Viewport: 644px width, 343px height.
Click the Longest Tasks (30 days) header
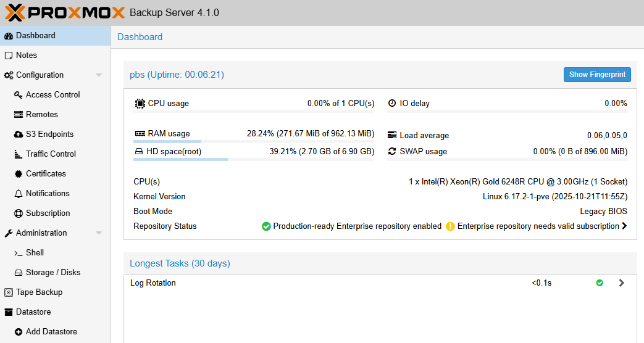point(180,263)
